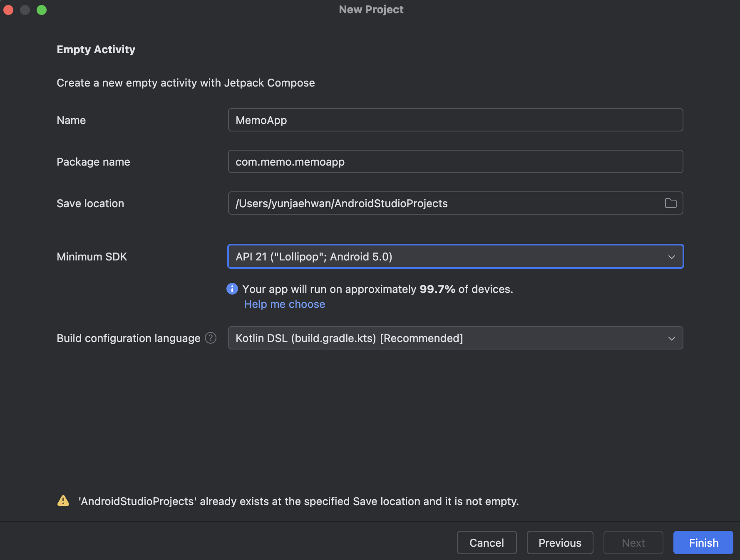
Task: Click the Minimum SDK label text
Action: point(92,257)
